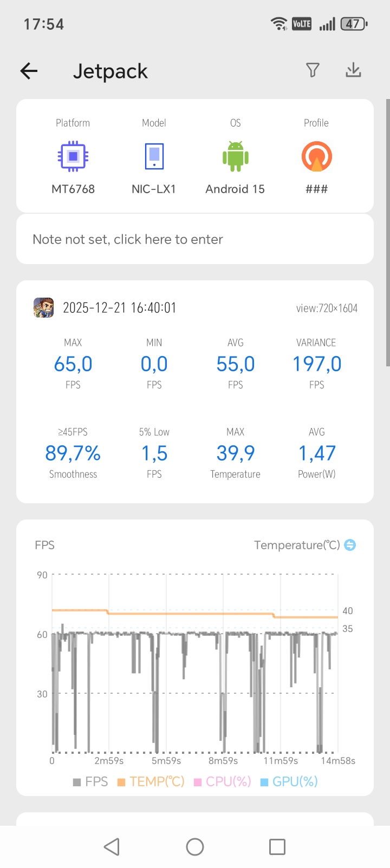
Task: Open the filter funnel icon
Action: tap(313, 70)
